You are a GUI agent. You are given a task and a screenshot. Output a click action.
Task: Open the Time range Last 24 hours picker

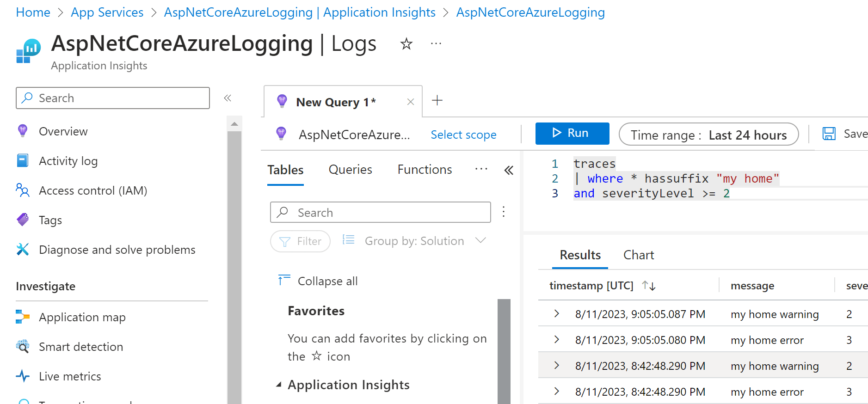[x=708, y=135]
